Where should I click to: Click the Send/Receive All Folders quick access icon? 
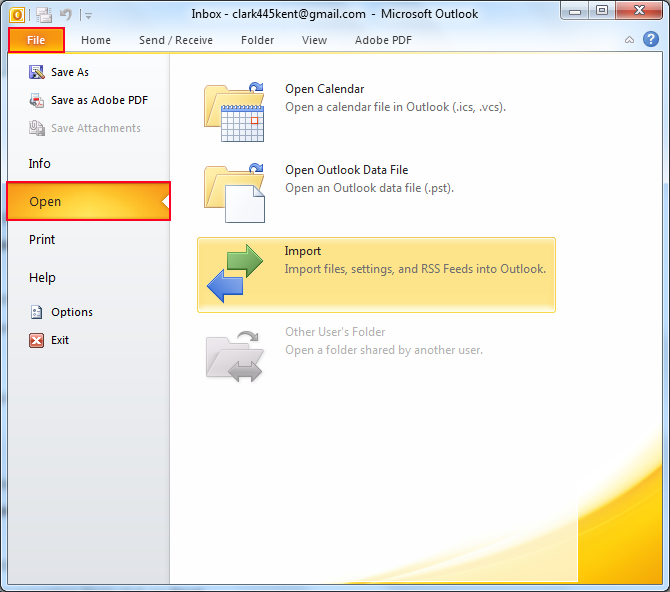pyautogui.click(x=44, y=15)
